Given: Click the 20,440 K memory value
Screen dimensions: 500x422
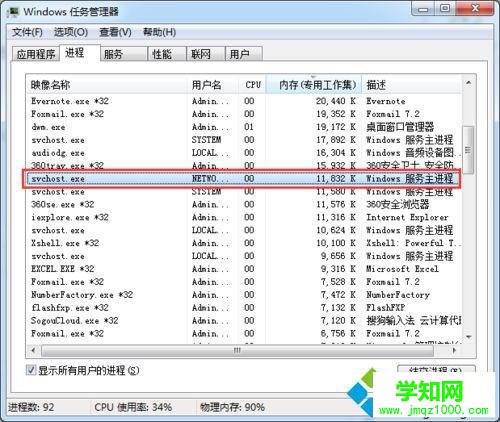Looking at the screenshot, I should (x=336, y=101).
